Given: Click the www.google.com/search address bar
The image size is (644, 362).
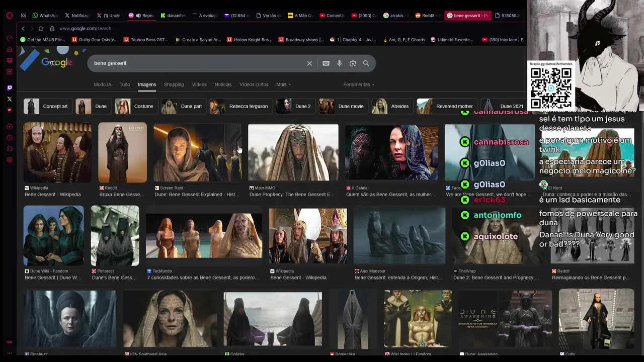Looking at the screenshot, I should click(85, 29).
